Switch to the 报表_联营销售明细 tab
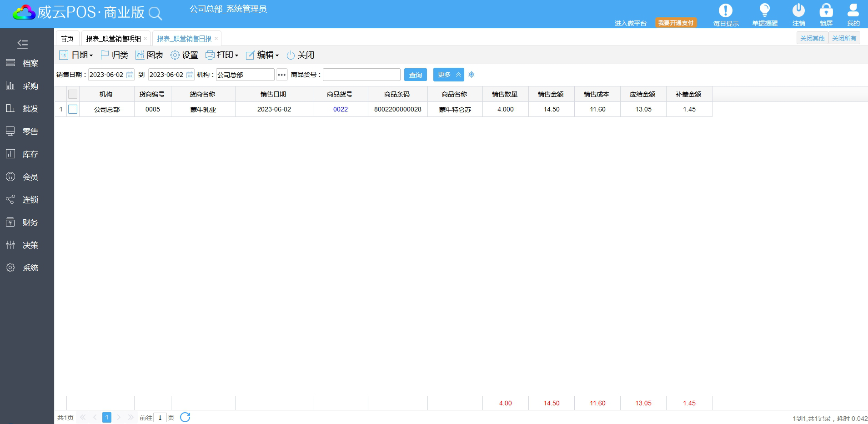Image resolution: width=868 pixels, height=424 pixels. (113, 39)
